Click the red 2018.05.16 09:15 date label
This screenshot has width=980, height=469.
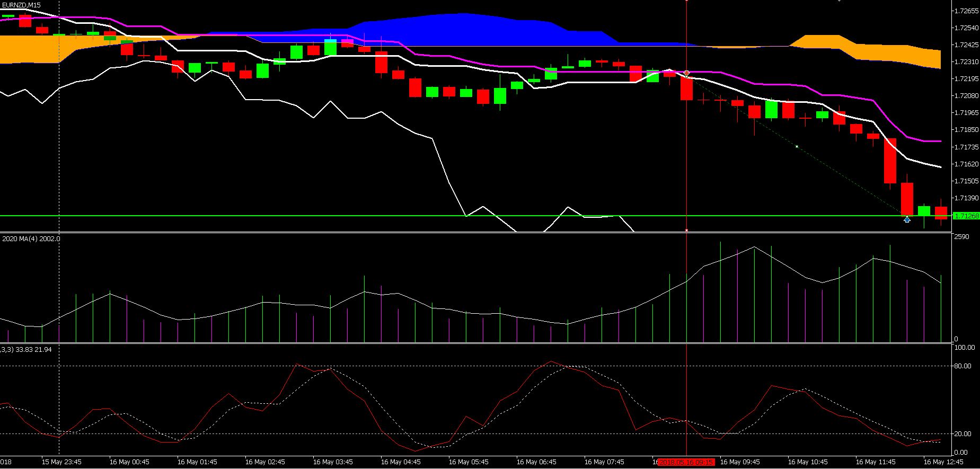686,462
